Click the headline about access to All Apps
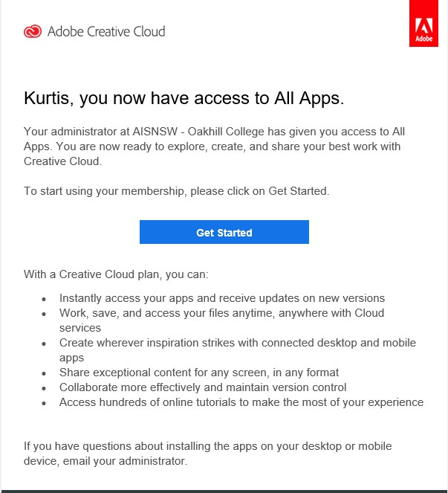This screenshot has width=448, height=493. [184, 98]
